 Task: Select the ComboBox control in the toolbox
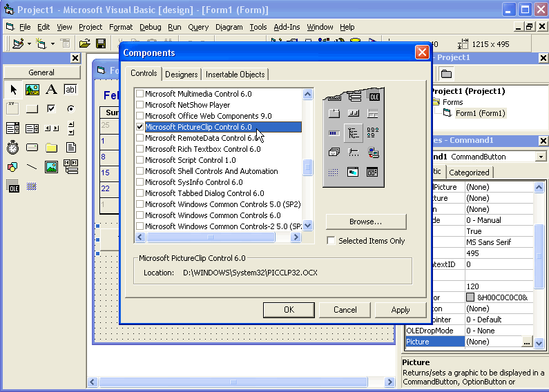click(x=12, y=128)
